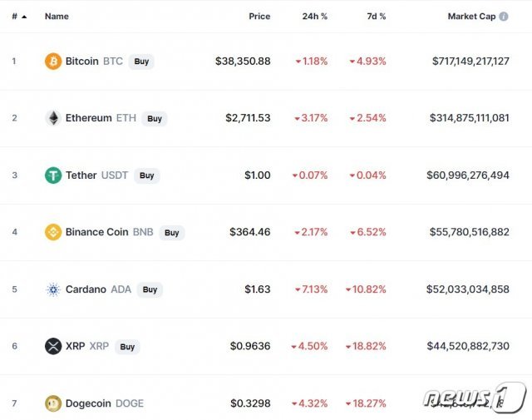
Task: Click the Buy button for Tether USDT
Action: tap(146, 175)
